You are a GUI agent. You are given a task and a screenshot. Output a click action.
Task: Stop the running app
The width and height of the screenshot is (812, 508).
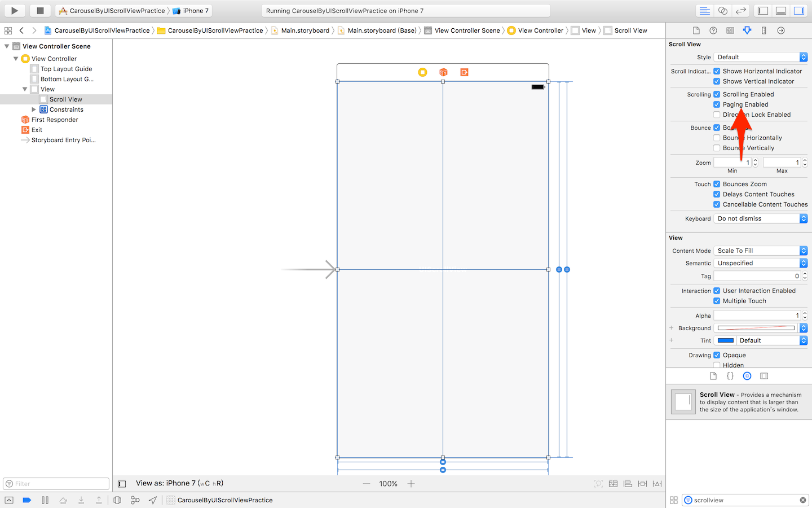[39, 10]
